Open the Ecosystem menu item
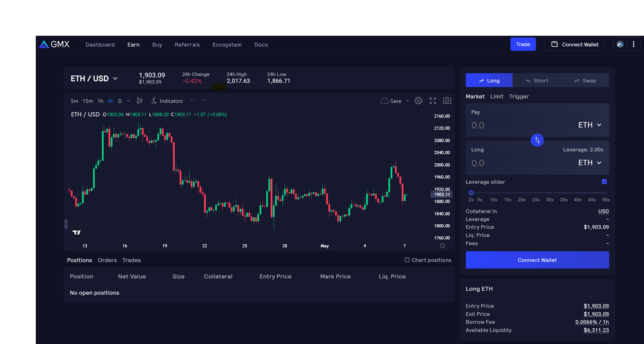The width and height of the screenshot is (644, 344). coord(227,44)
